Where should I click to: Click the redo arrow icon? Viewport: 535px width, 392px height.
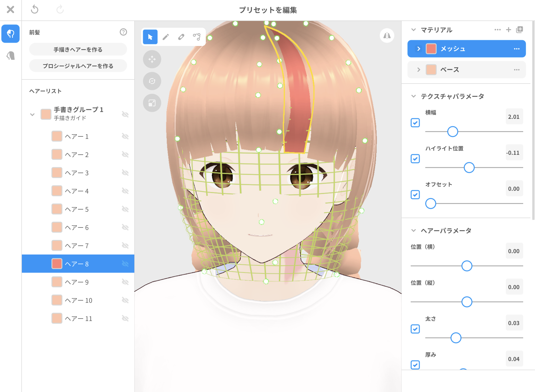pos(60,10)
